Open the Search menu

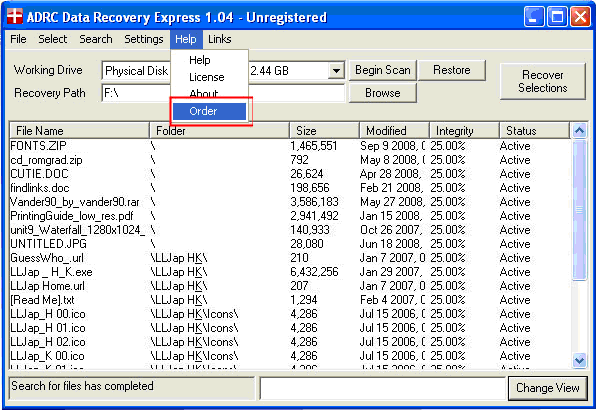point(96,39)
